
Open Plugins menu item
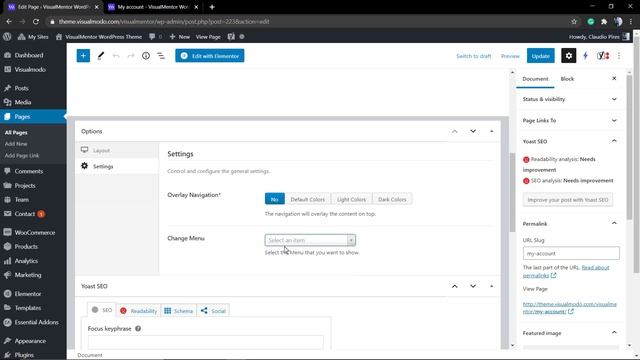tap(24, 355)
